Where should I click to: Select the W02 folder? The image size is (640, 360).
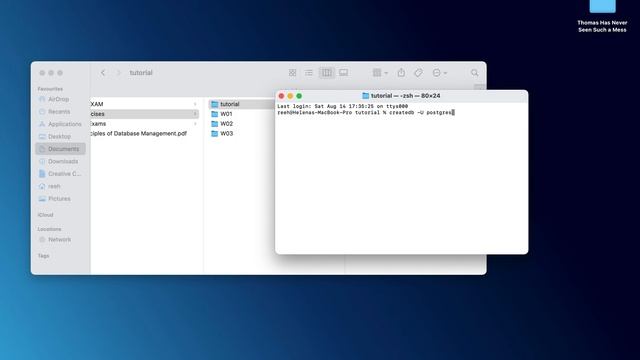coord(222,124)
